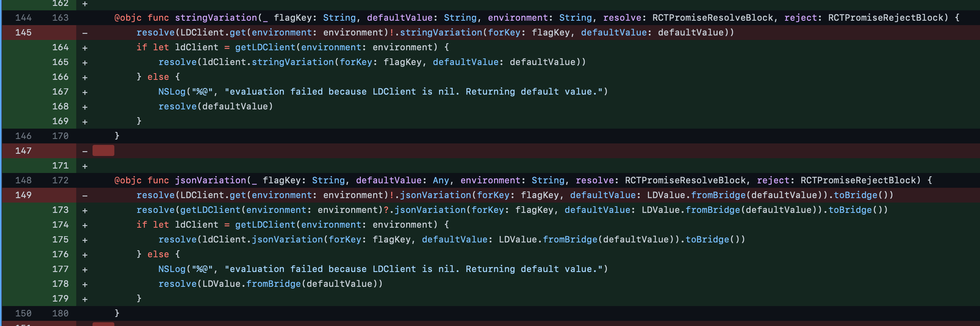Click new line number 168
The image size is (980, 326).
click(x=60, y=107)
